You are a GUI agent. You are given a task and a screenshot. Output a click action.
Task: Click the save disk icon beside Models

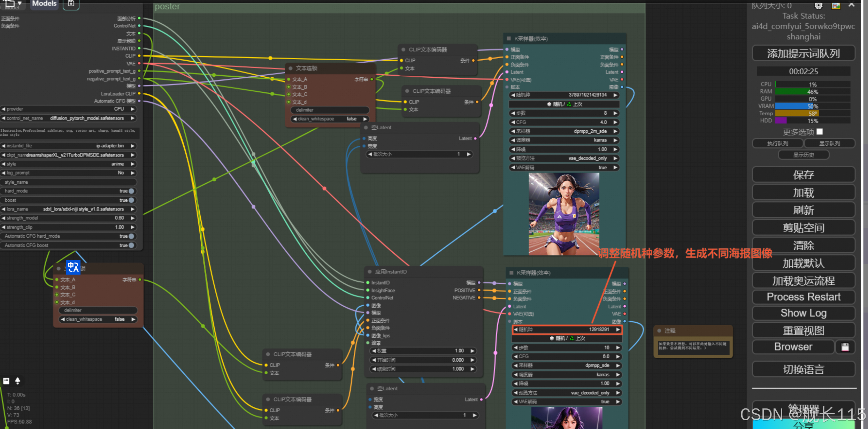point(71,4)
